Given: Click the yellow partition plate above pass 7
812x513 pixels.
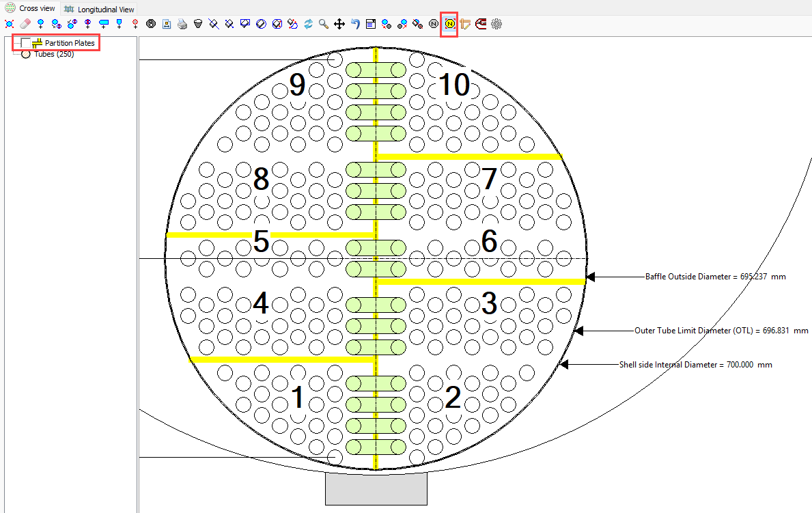Looking at the screenshot, I should [x=469, y=156].
